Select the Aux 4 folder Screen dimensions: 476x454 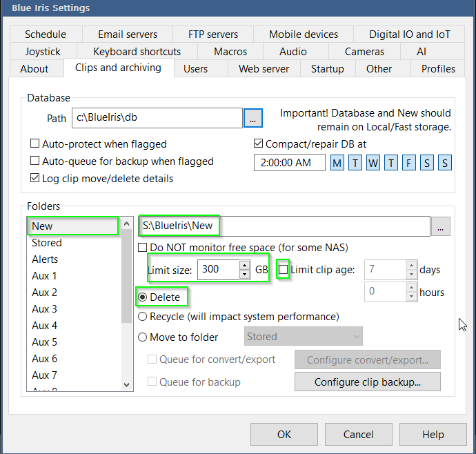coord(73,326)
